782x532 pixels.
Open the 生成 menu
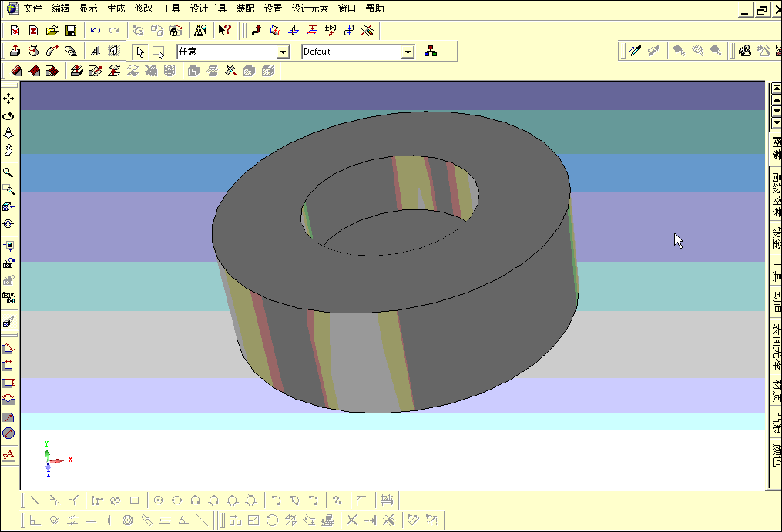point(116,8)
